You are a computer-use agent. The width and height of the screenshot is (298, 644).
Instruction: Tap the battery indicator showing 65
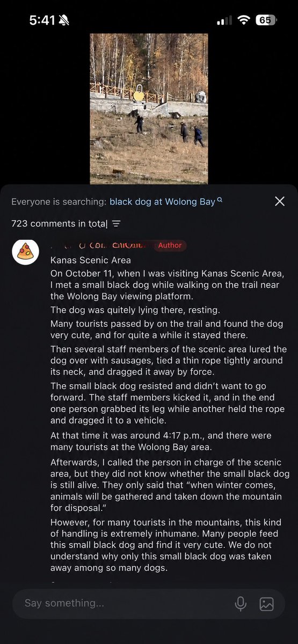[266, 20]
